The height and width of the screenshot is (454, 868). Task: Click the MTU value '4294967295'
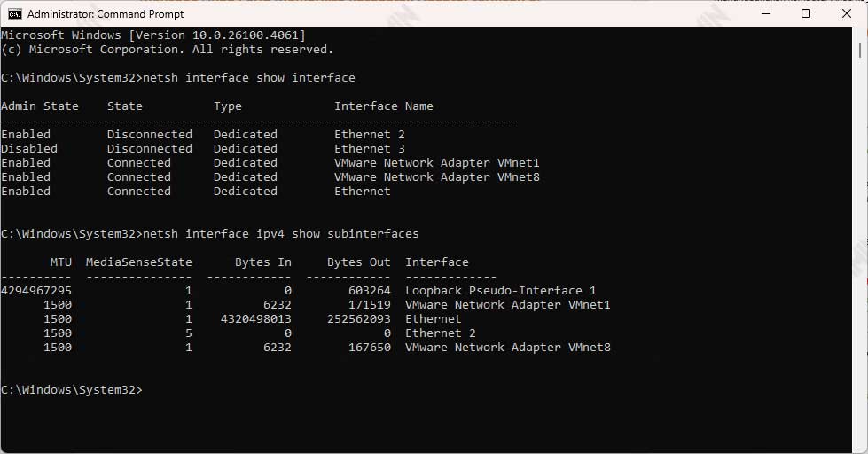pos(36,290)
